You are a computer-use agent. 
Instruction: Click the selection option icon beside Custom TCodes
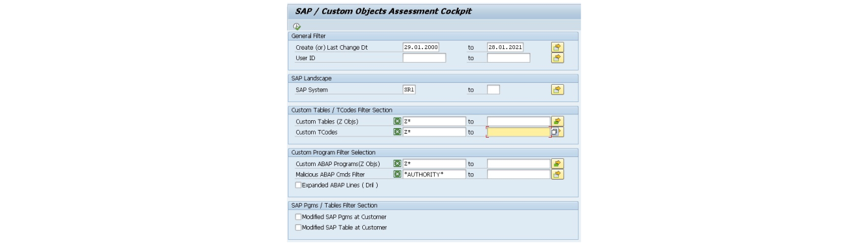click(397, 132)
